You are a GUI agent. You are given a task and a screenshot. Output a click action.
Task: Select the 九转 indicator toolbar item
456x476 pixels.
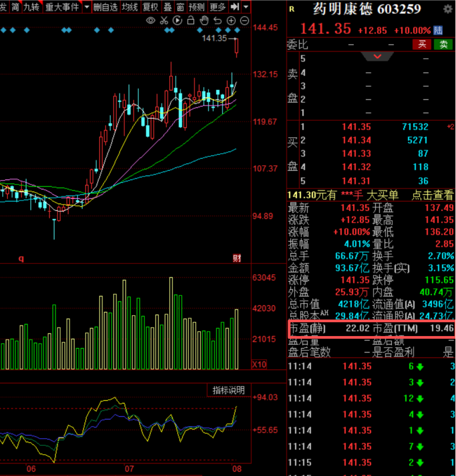32,7
